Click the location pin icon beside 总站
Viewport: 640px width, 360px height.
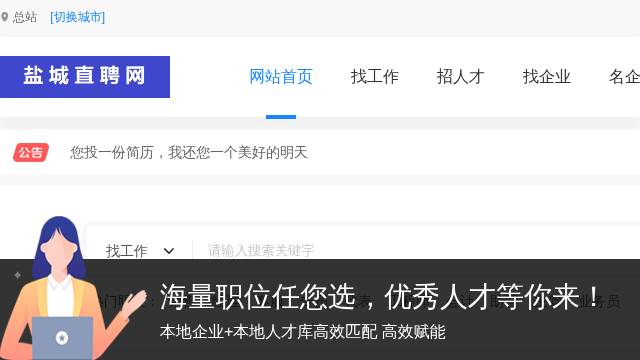coord(4,17)
